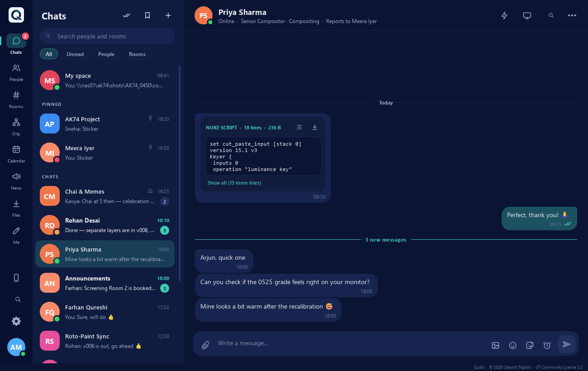
Task: Start screen share with monitor icon
Action: point(527,15)
